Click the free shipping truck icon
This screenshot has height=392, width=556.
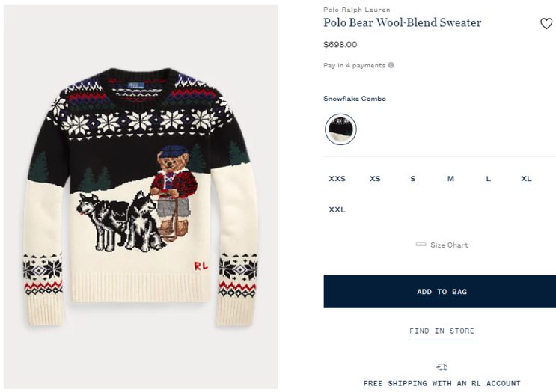(442, 367)
